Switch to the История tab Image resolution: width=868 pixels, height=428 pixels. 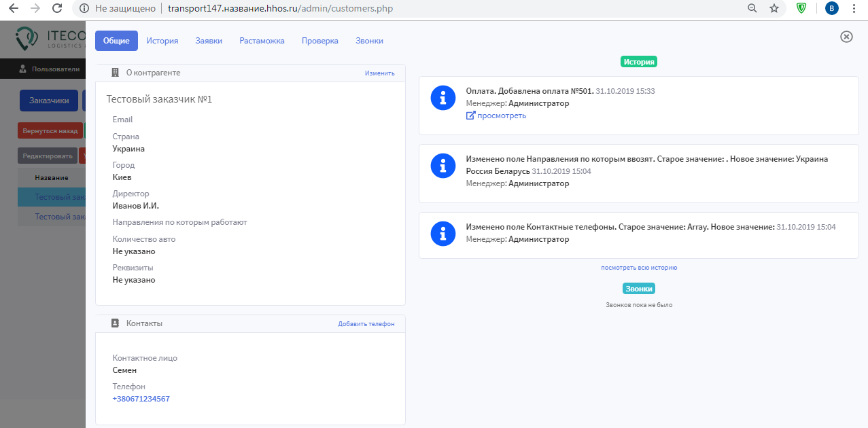coord(162,41)
